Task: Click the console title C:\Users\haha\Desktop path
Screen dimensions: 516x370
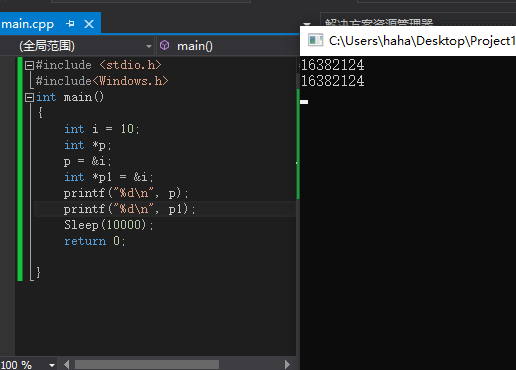Action: pos(422,41)
